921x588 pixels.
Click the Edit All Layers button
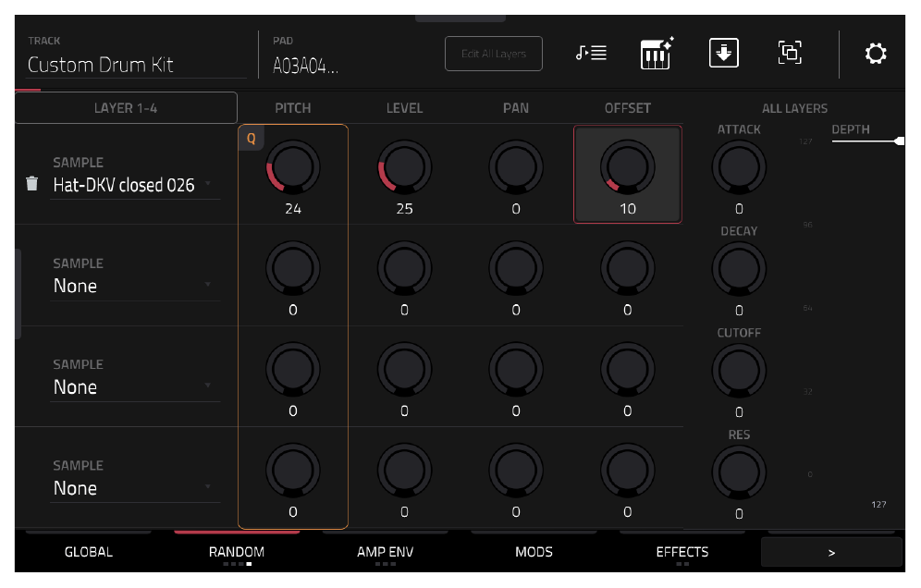(494, 54)
